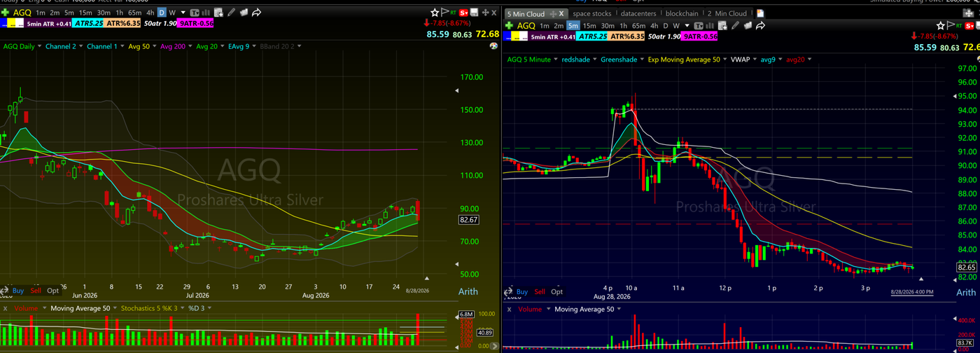Select D timeframe in daily chart
Screen dimensions: 980x353
pos(162,13)
